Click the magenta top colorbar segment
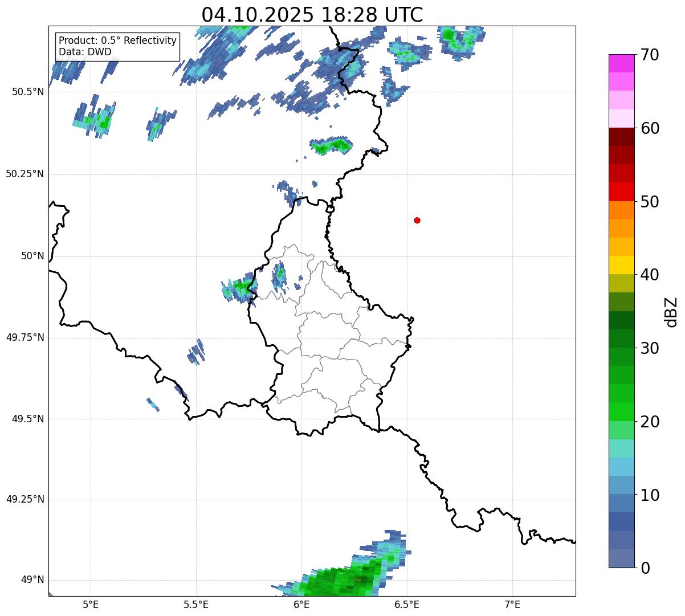This screenshot has width=685, height=616. pyautogui.click(x=622, y=63)
